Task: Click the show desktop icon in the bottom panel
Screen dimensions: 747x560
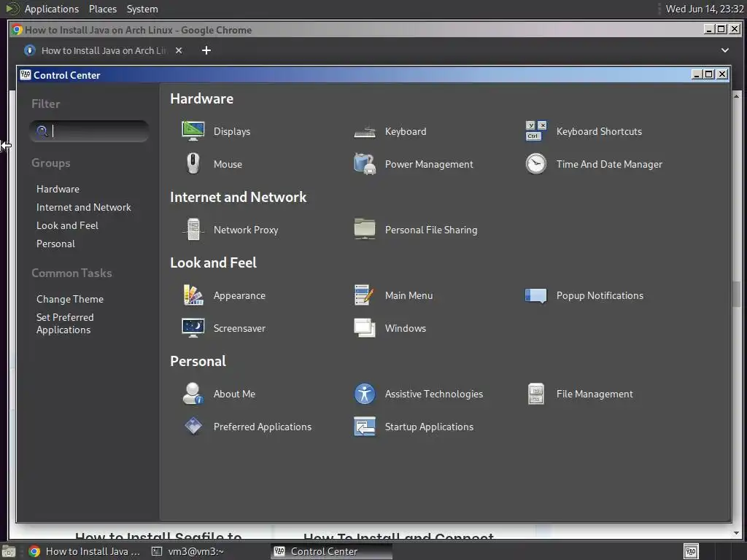Action: pos(9,551)
